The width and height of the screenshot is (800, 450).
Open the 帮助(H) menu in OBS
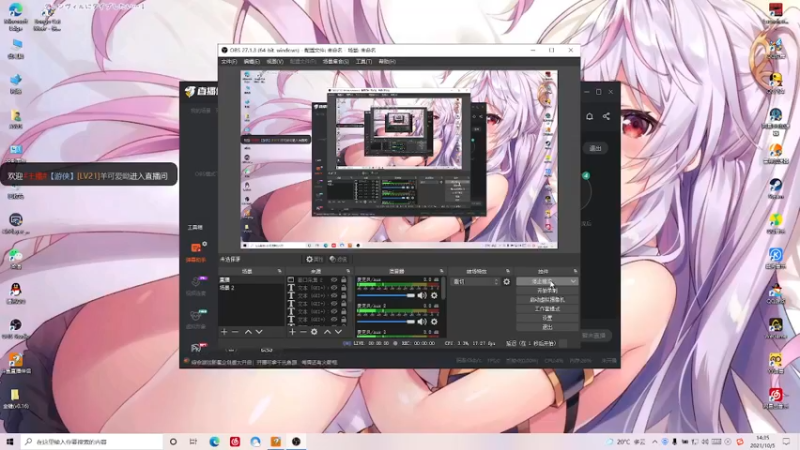[387, 62]
